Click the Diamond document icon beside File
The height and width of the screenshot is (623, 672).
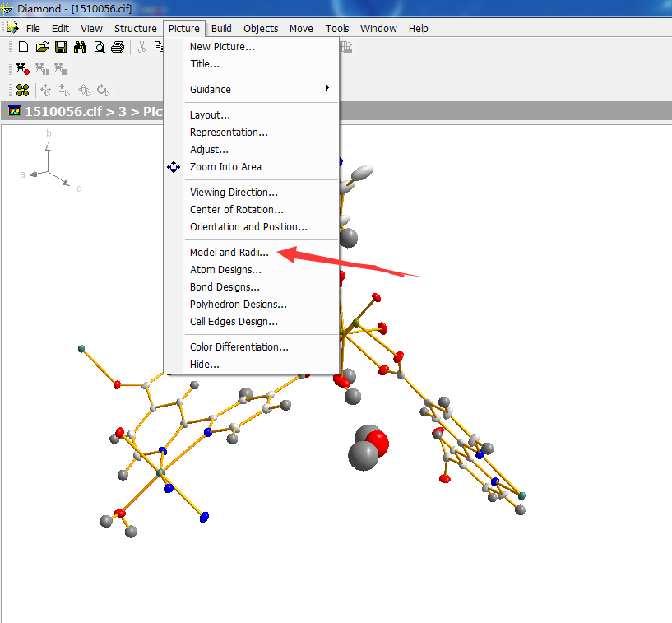tap(13, 28)
